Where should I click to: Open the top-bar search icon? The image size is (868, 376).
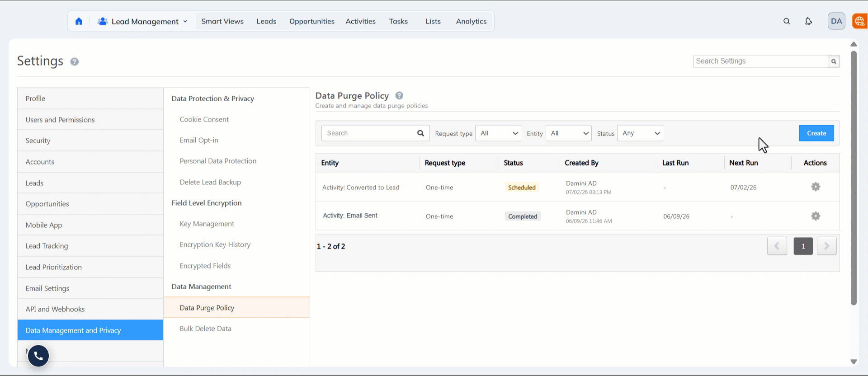click(x=787, y=21)
